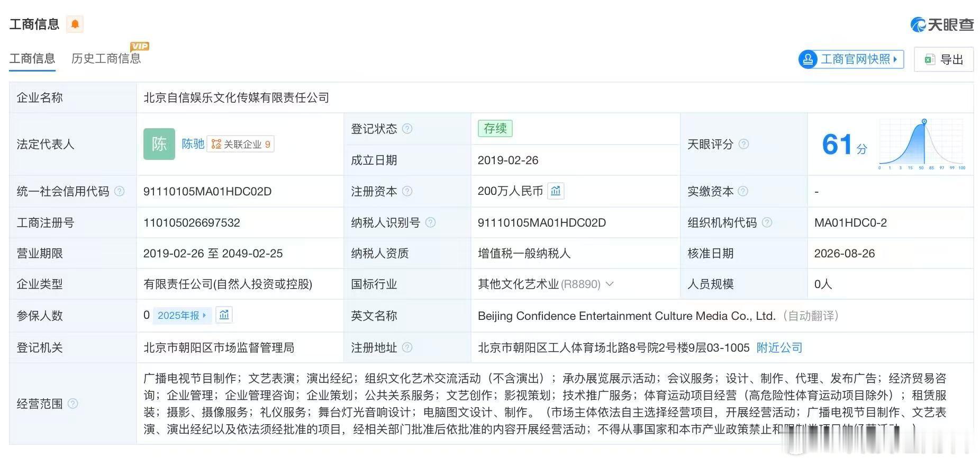Click the 有限责任公司(自然人投资或控股) value
Screen dimensions: 980x465
[228, 284]
